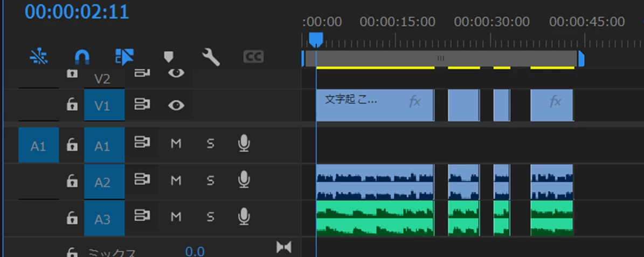Select second V1 video clip
Viewport: 644px width, 257px height.
point(463,105)
